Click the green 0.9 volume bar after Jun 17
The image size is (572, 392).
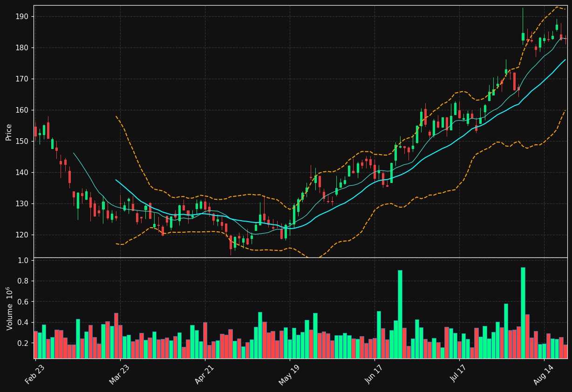coord(400,314)
